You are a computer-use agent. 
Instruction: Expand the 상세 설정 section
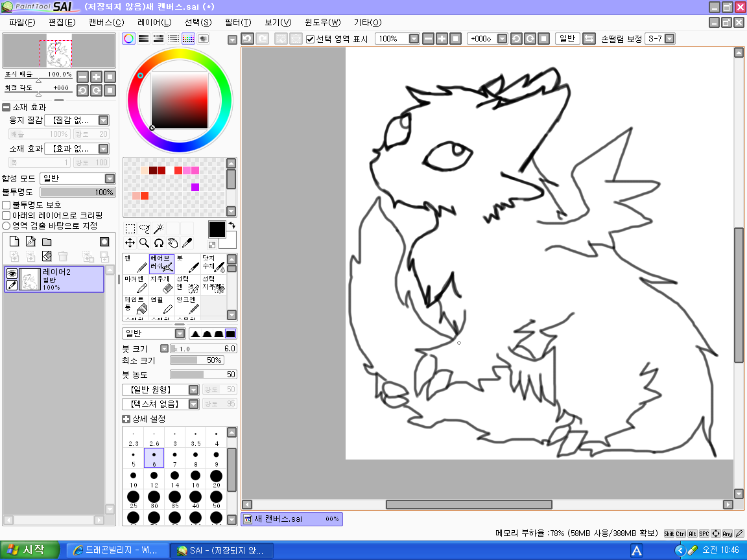126,419
